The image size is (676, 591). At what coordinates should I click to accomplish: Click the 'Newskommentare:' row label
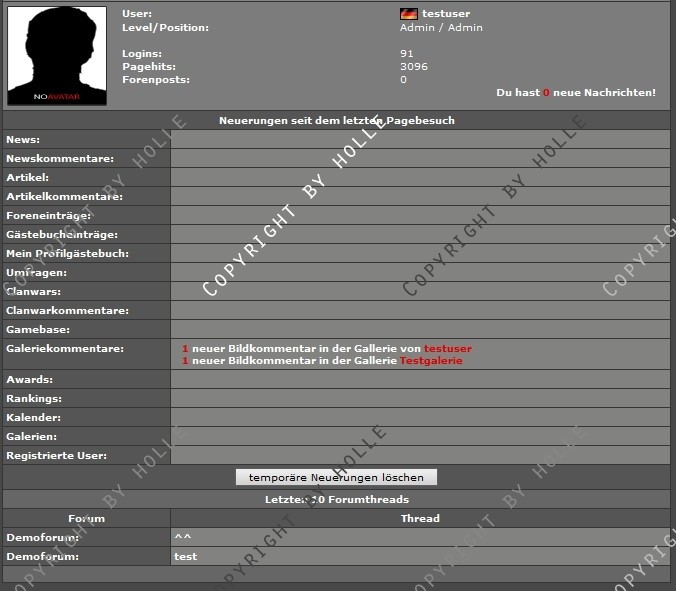[60, 159]
